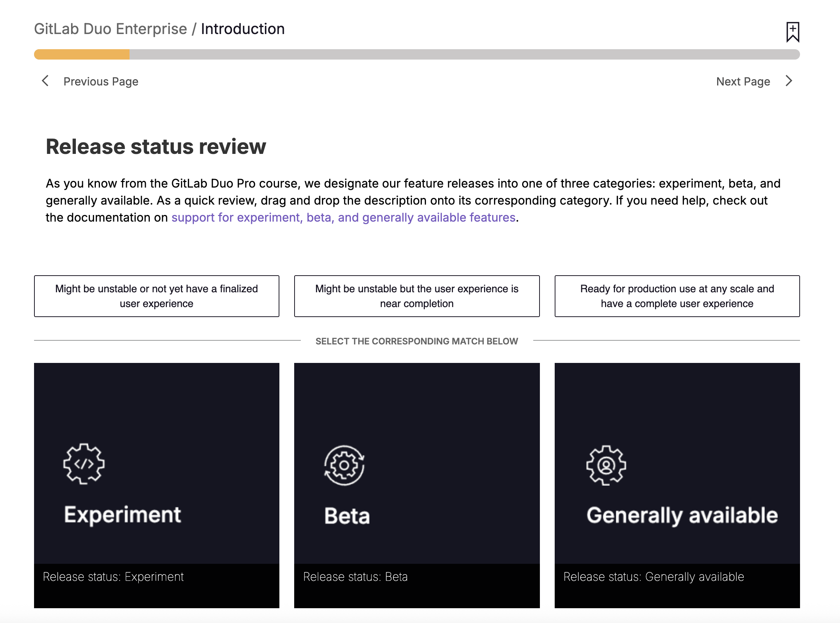Click the Beta rotating gear icon
Screen dimensions: 840x623
(x=344, y=465)
